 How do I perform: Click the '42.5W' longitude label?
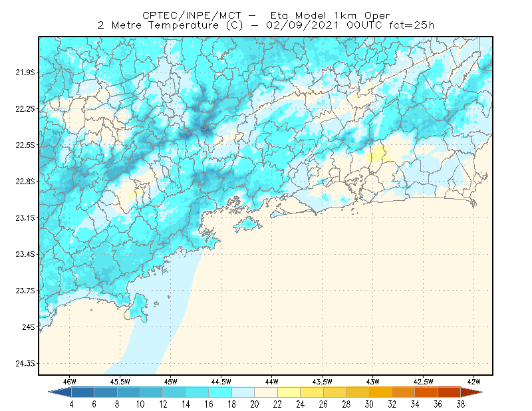424,382
